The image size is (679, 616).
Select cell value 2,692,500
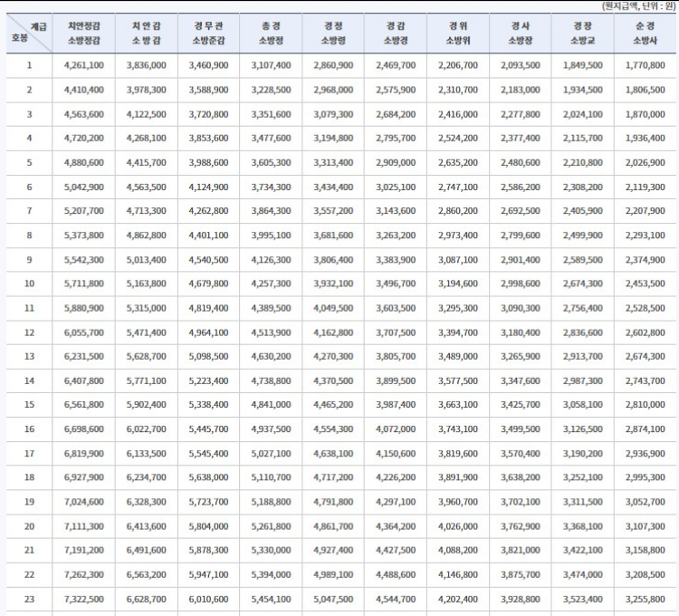521,211
